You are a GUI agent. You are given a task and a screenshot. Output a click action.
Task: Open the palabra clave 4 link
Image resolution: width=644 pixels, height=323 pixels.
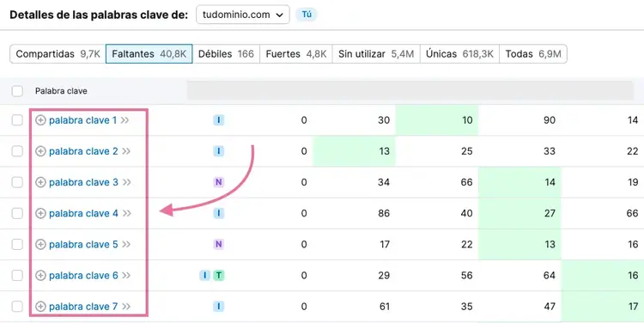tap(83, 214)
